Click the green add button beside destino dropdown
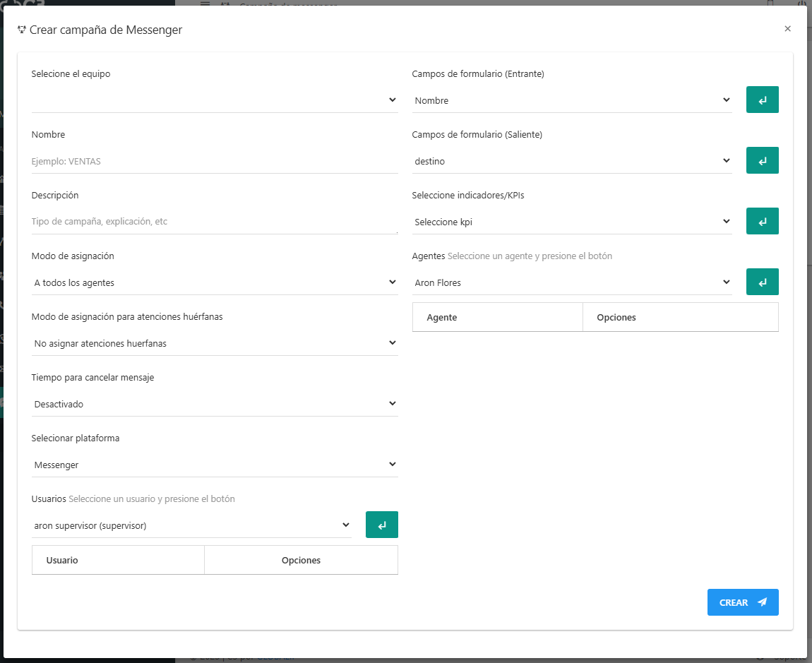The height and width of the screenshot is (663, 812). [762, 161]
